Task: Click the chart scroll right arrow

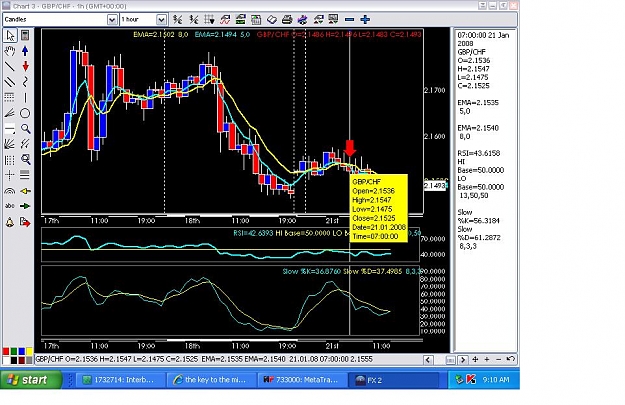Action: (463, 360)
